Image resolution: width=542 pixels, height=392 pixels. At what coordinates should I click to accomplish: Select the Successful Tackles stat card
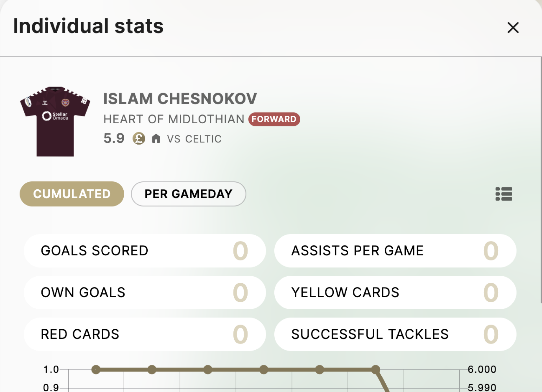tap(395, 334)
